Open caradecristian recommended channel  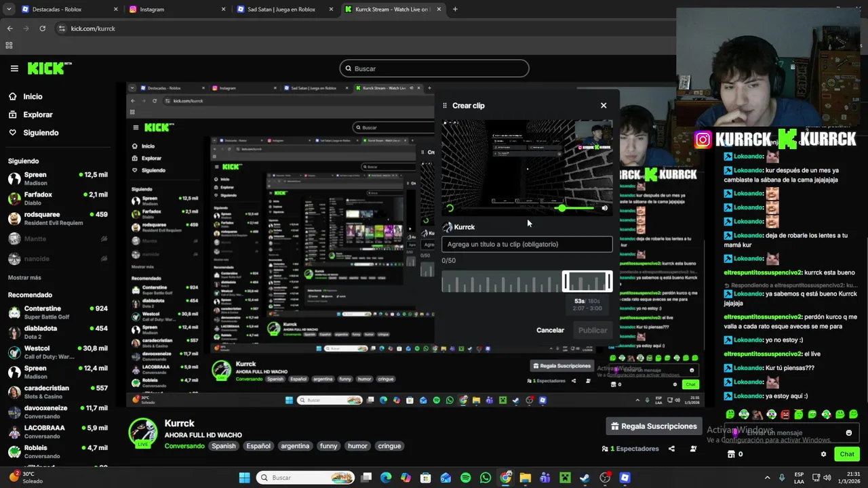click(x=58, y=392)
